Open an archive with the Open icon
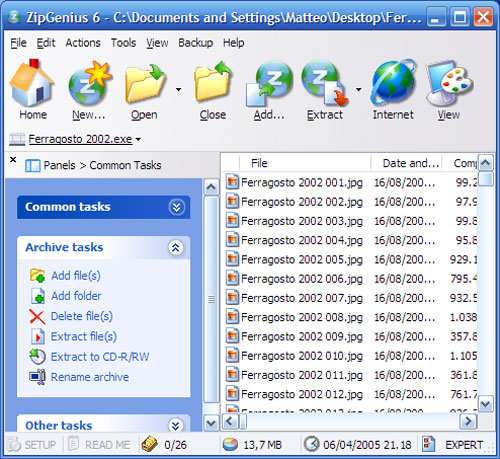This screenshot has width=500, height=459. (145, 83)
